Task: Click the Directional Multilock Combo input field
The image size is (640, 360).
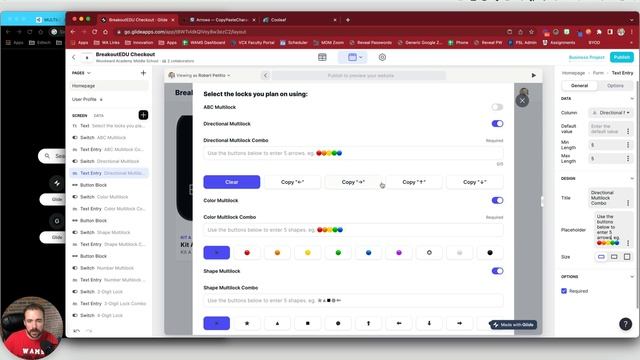Action: pos(353,153)
